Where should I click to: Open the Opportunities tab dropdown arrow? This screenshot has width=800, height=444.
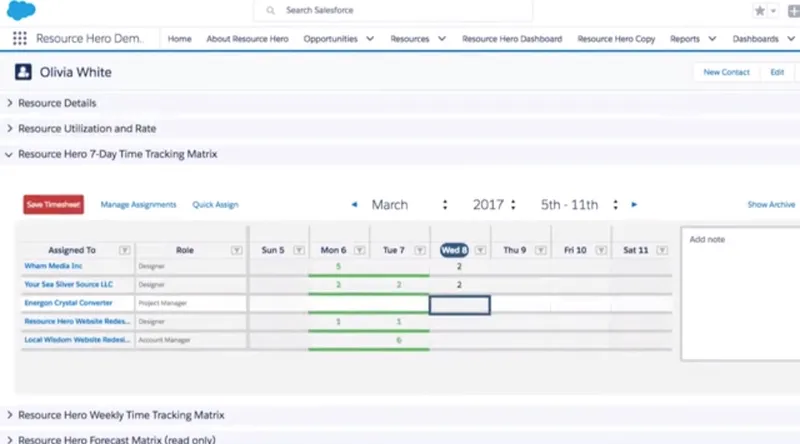point(370,39)
